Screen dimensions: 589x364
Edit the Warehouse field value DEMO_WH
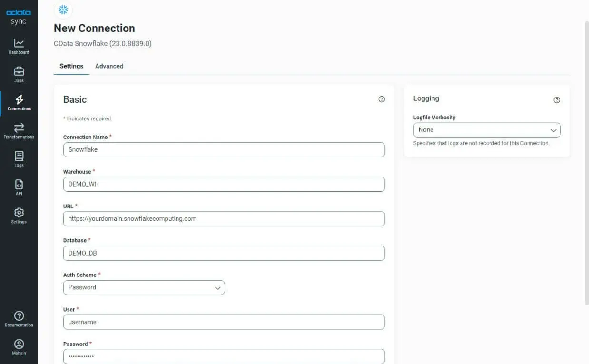click(224, 184)
